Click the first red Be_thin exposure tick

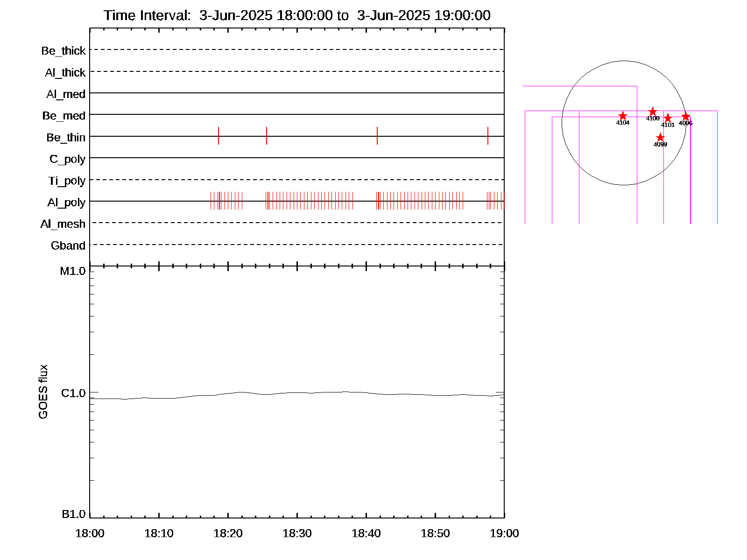point(218,136)
